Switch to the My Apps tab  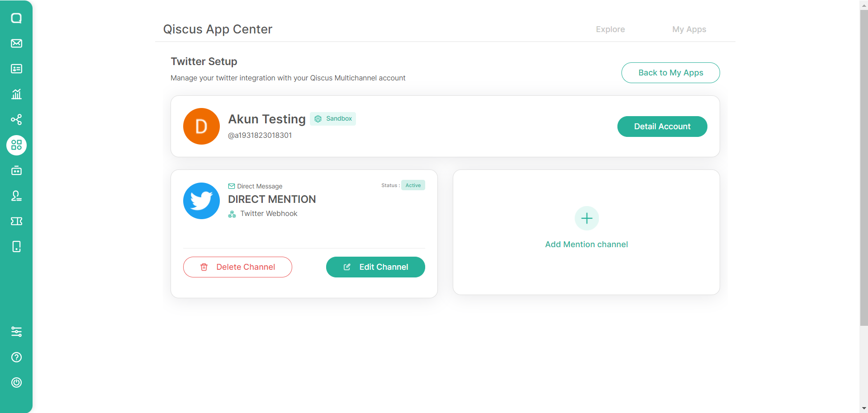pos(689,29)
